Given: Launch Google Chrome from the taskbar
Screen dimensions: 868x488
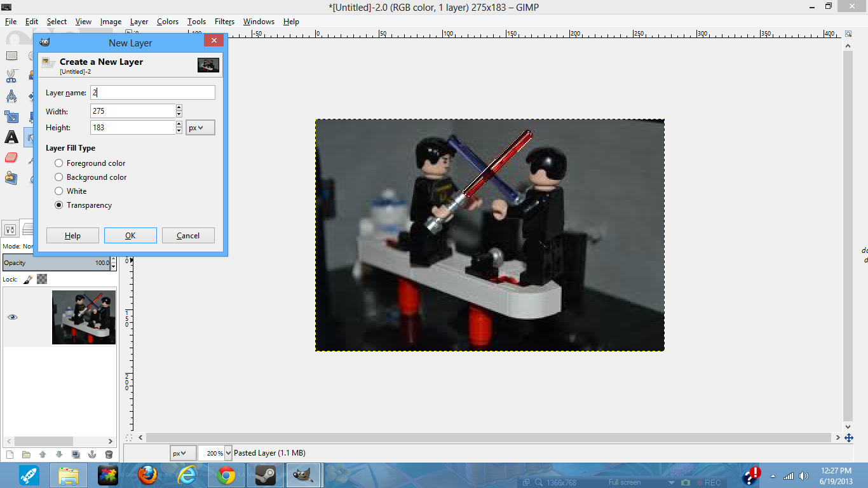Looking at the screenshot, I should click(226, 475).
